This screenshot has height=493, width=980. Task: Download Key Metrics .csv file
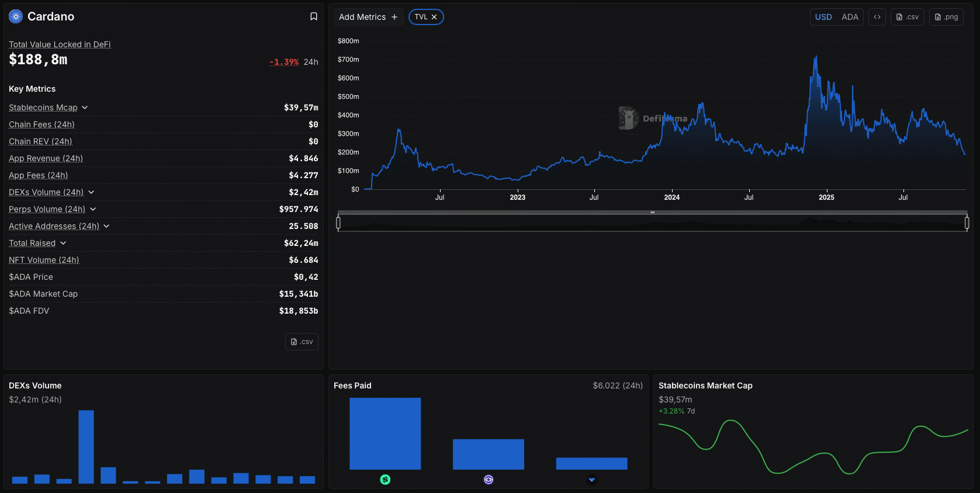(302, 342)
